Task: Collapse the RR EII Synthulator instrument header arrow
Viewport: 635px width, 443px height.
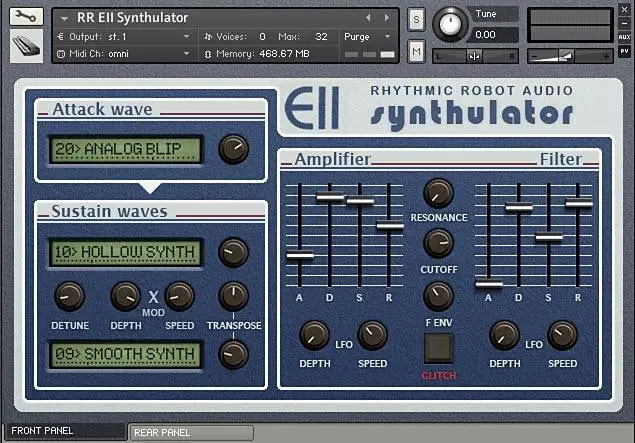Action: [x=64, y=19]
